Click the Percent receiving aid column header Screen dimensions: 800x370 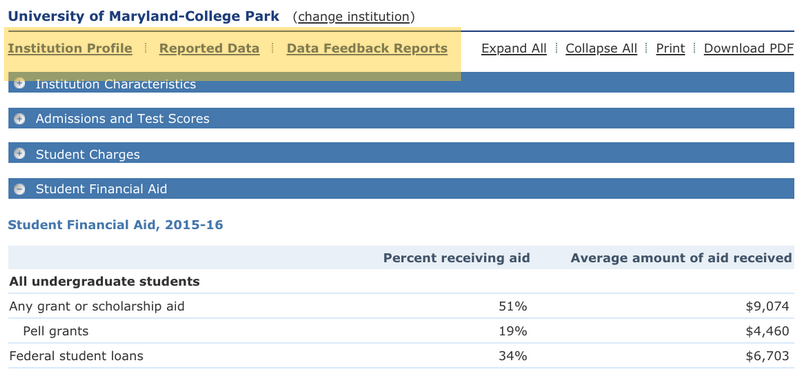tap(457, 258)
